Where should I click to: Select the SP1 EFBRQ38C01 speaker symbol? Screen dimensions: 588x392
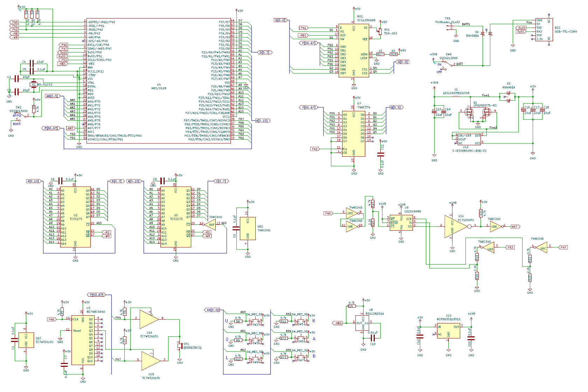[x=180, y=346]
